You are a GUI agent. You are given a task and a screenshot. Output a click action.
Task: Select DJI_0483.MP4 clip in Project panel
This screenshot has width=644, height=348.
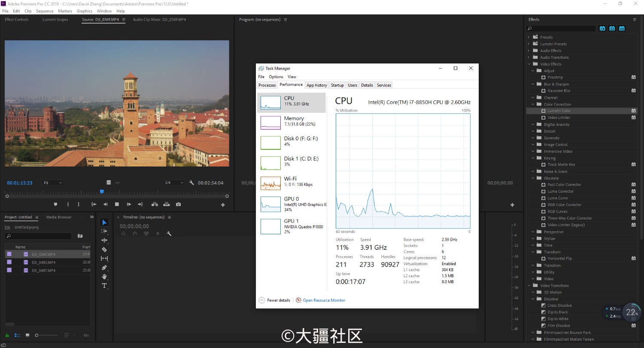click(43, 262)
